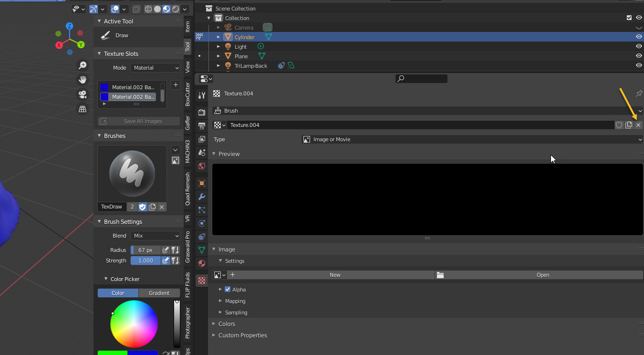Select the Material properties tab

(201, 262)
